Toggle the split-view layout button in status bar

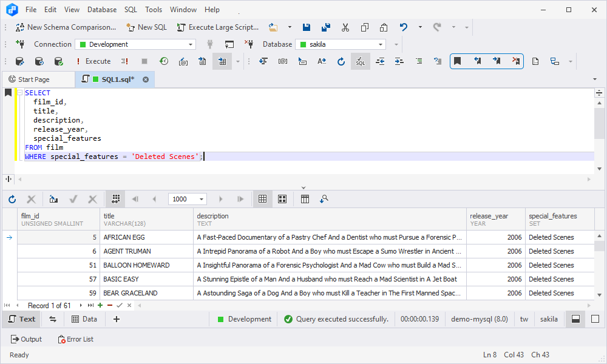point(575,319)
